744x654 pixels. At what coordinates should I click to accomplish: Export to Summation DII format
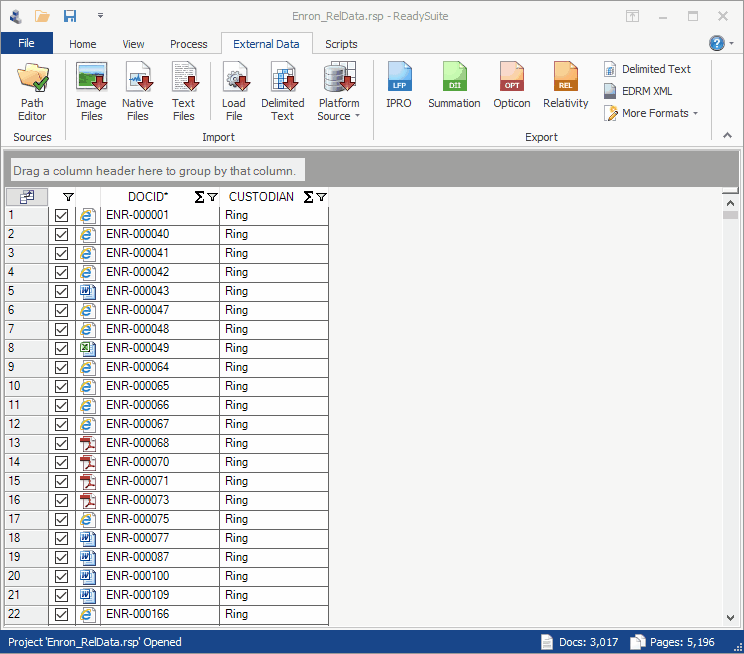(x=454, y=86)
